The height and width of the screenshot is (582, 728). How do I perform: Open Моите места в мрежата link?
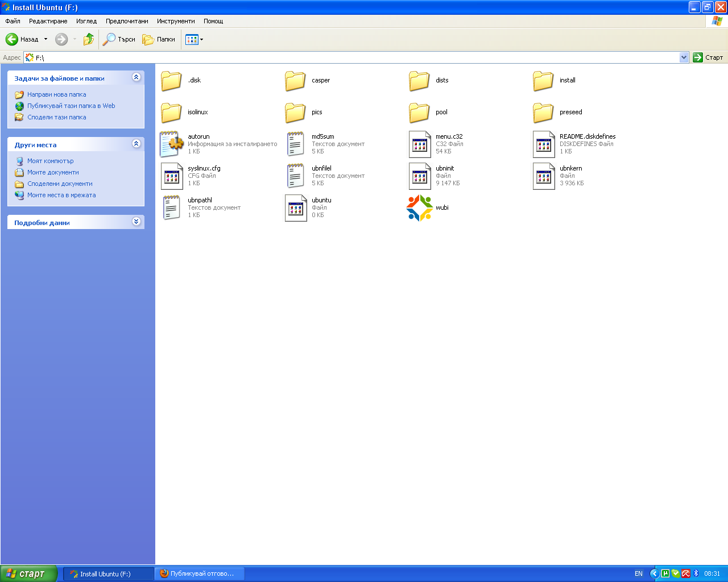tap(61, 196)
